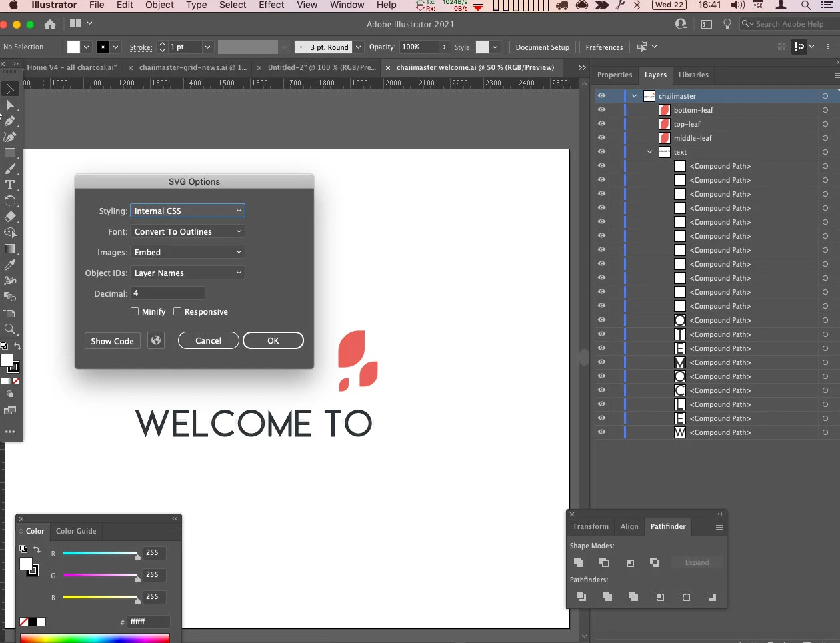
Task: Click the color spectrum bar
Action: coord(95,638)
